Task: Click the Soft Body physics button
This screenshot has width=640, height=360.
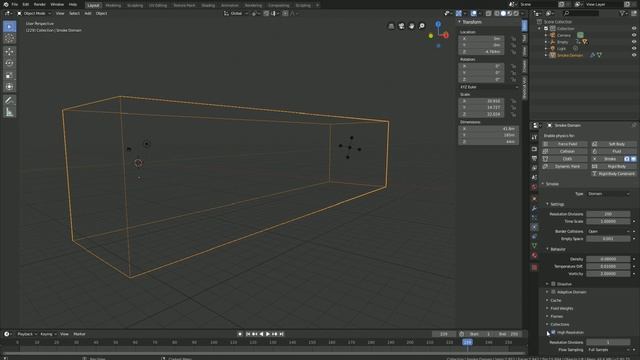Action: tap(614, 144)
